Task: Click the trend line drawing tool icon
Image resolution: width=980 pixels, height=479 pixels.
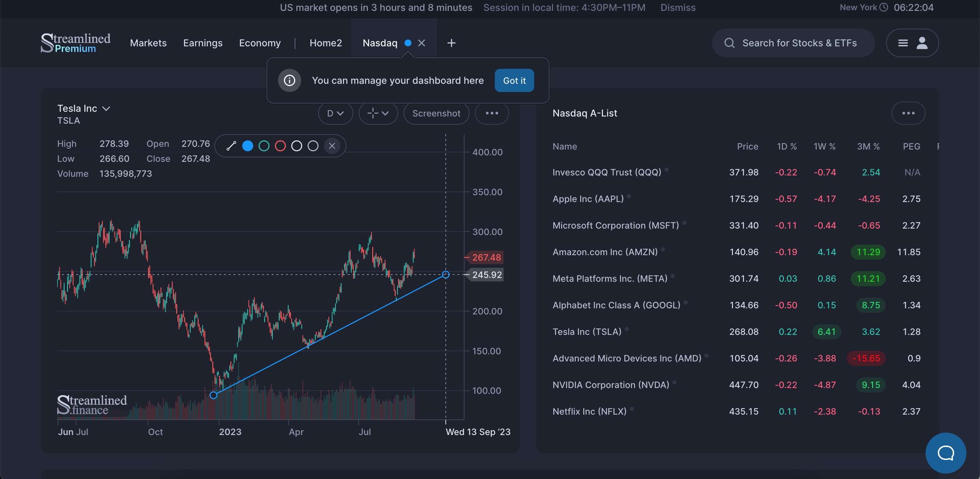Action: pyautogui.click(x=231, y=146)
